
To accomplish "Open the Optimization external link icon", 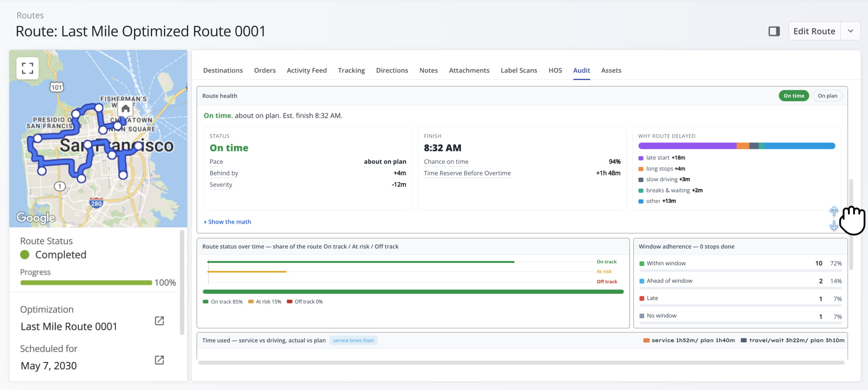I will [159, 321].
